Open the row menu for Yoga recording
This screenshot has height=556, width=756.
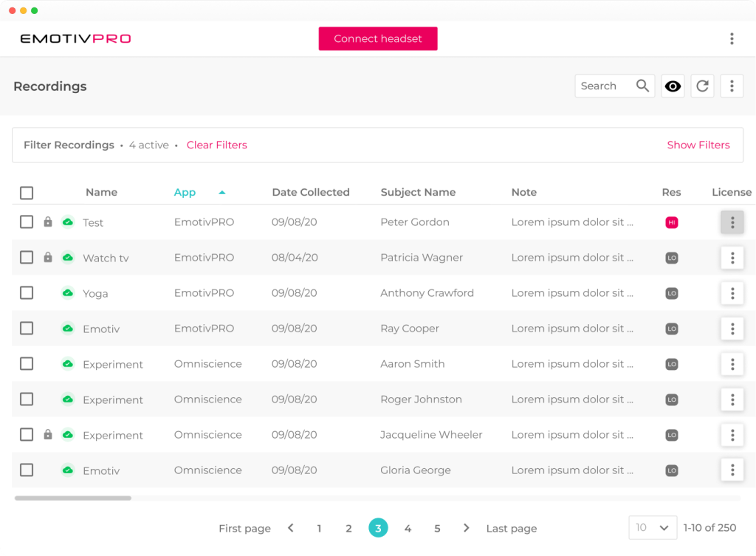(x=732, y=293)
